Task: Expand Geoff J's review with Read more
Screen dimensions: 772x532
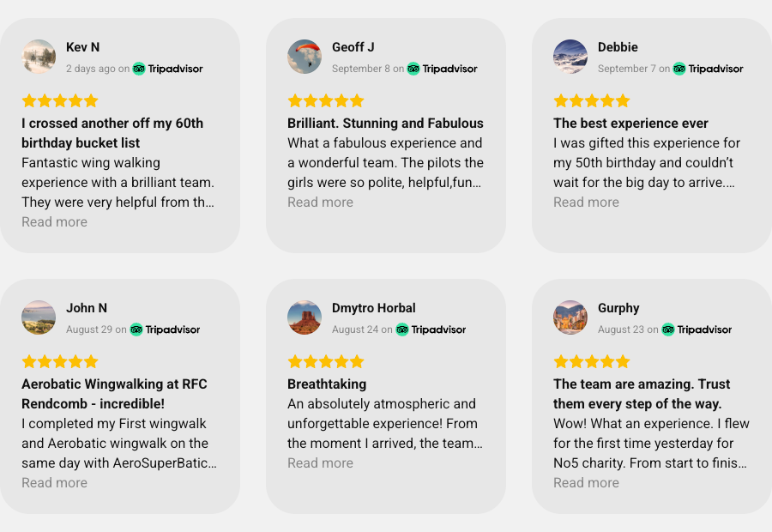Action: pyautogui.click(x=320, y=203)
